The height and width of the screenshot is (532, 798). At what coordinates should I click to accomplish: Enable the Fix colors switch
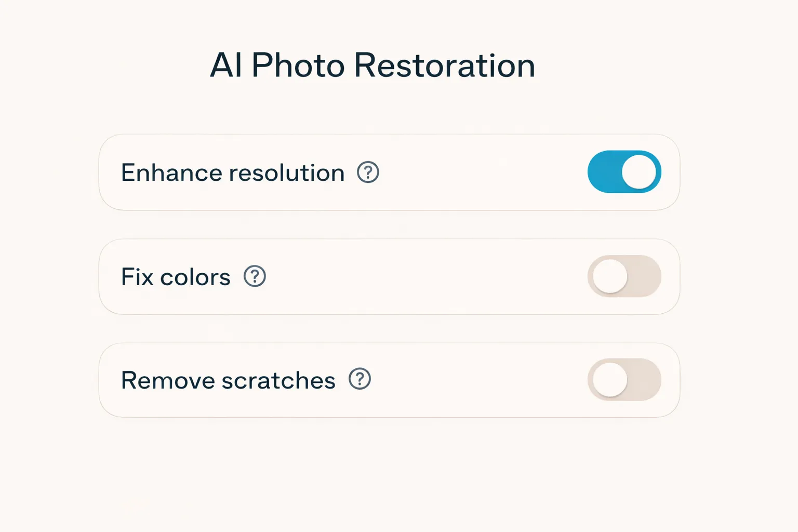624,276
